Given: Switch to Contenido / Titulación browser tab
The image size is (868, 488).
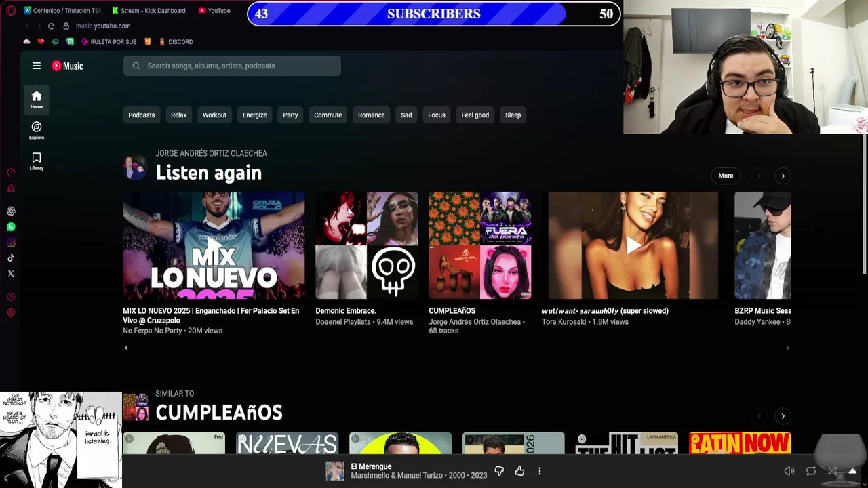Looking at the screenshot, I should [62, 11].
